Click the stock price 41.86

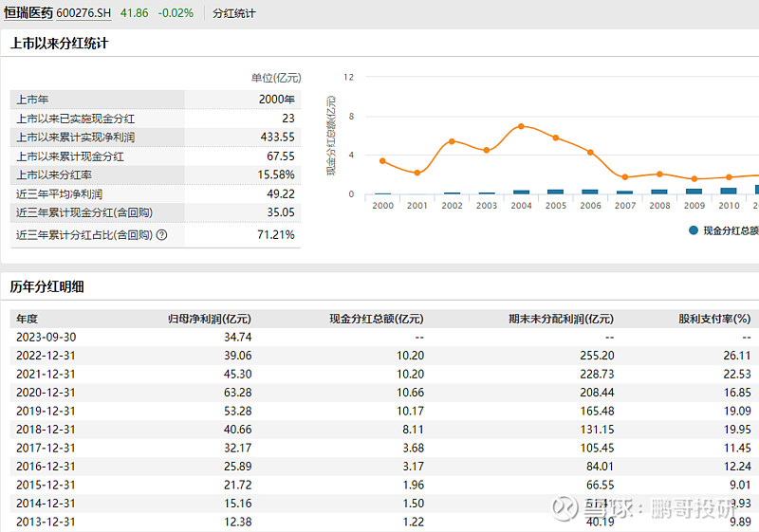[x=134, y=13]
